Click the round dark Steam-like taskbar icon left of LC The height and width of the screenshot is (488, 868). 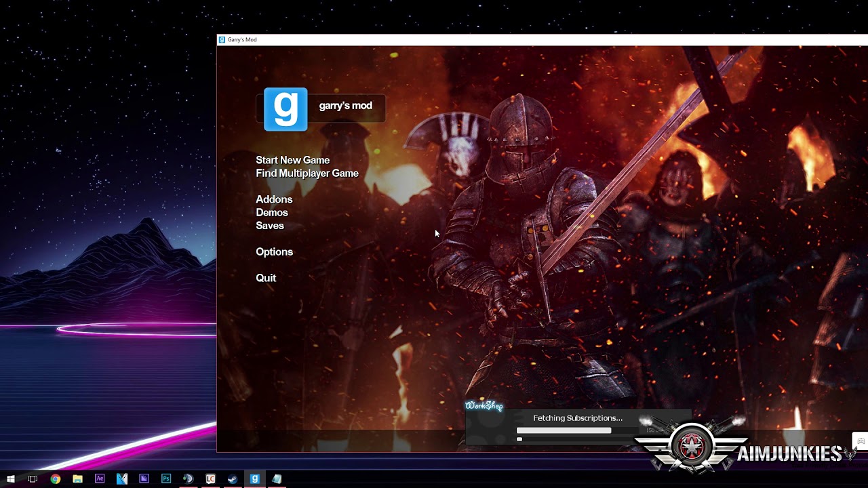pos(189,479)
